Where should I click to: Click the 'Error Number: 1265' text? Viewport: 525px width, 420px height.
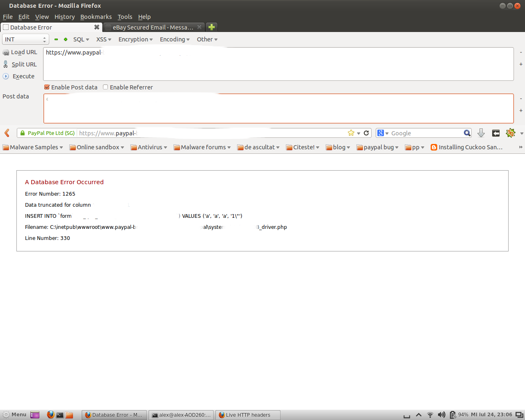tap(50, 194)
